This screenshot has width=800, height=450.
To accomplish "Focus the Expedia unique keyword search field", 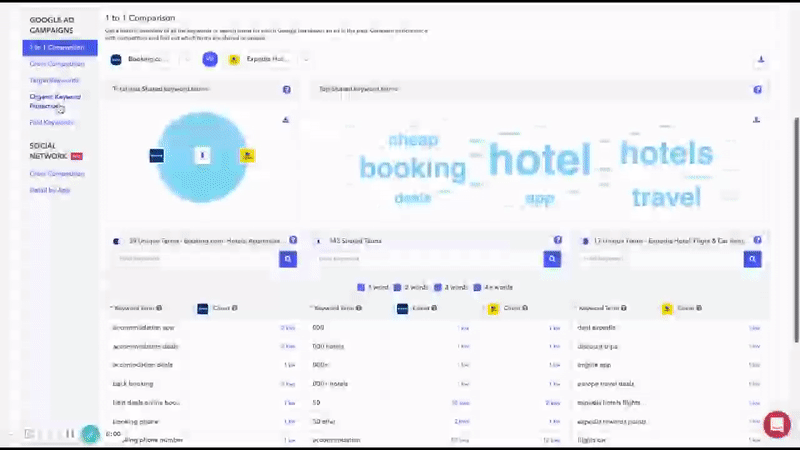I will 661,259.
